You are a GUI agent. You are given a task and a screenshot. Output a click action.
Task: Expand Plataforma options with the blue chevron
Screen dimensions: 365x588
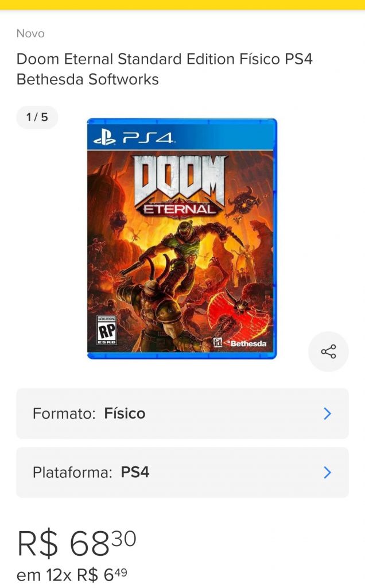pyautogui.click(x=327, y=473)
